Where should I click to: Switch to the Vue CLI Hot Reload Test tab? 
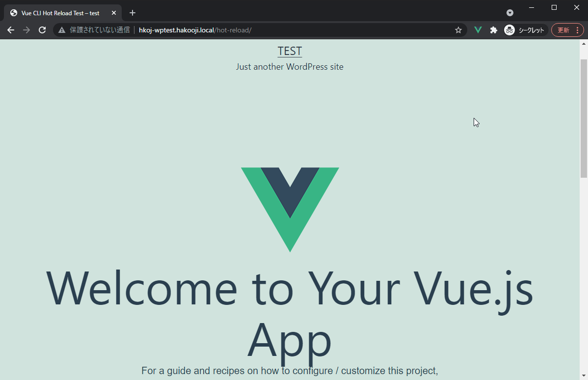click(x=59, y=13)
